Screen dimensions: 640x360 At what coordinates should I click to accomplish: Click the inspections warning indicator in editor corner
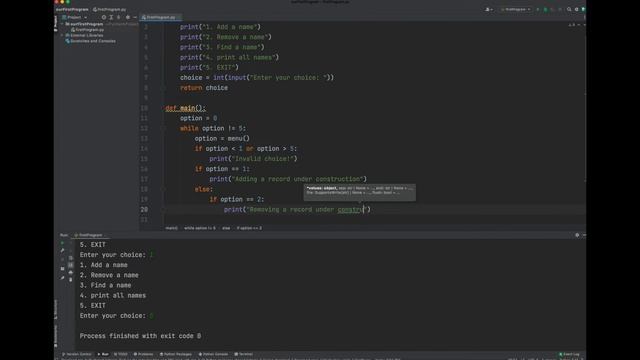point(571,25)
